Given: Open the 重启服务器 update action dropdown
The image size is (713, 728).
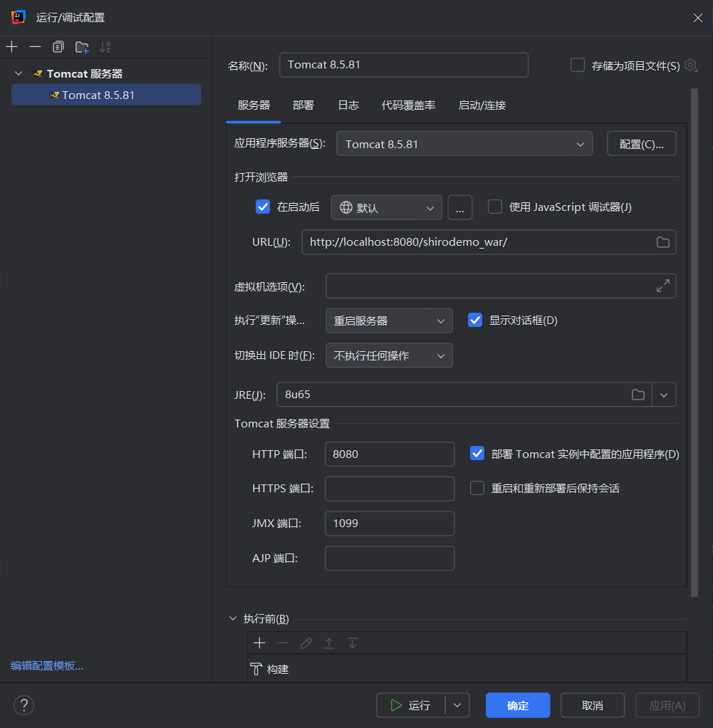Looking at the screenshot, I should (389, 321).
